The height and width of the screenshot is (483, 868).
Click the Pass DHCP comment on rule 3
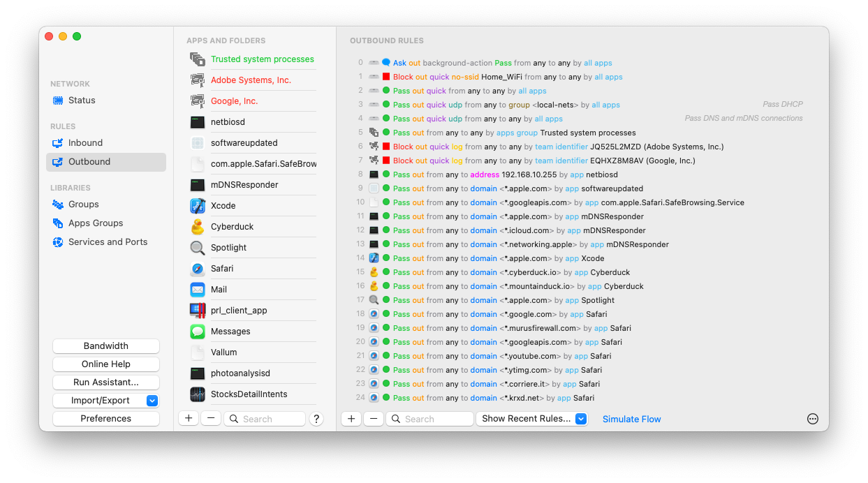click(x=783, y=104)
